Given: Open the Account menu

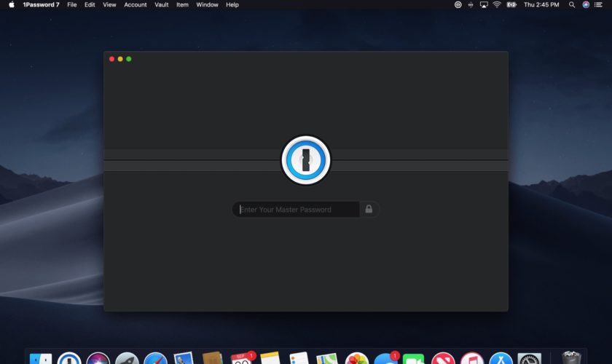Looking at the screenshot, I should point(135,4).
